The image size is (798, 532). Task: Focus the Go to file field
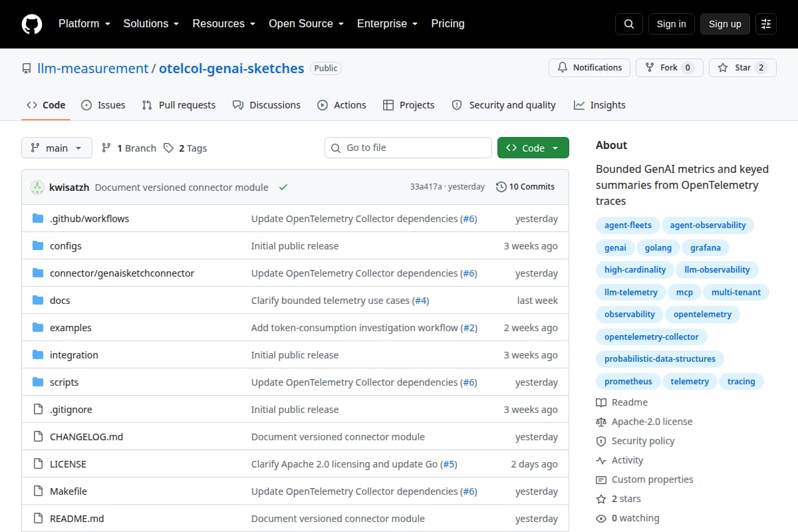(408, 148)
